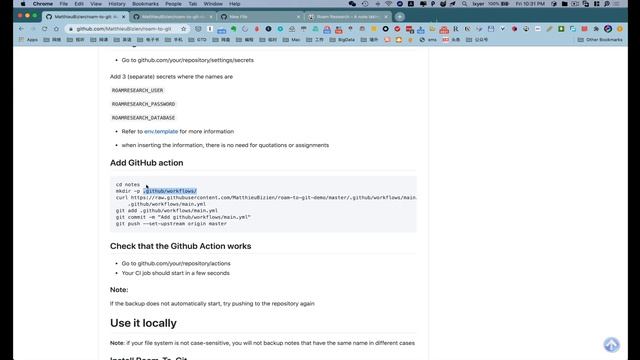Open the Chrome application menu
This screenshot has width=640, height=360.
(x=42, y=4)
